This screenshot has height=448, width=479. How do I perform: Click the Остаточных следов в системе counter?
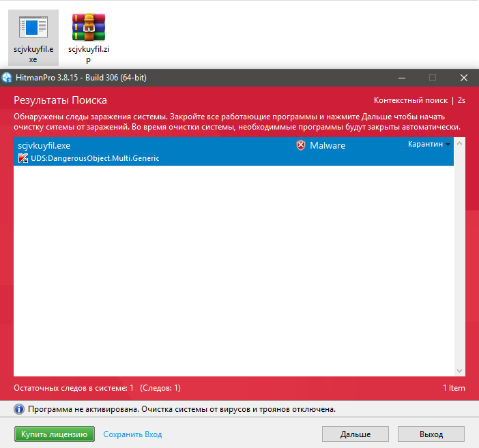(x=97, y=388)
